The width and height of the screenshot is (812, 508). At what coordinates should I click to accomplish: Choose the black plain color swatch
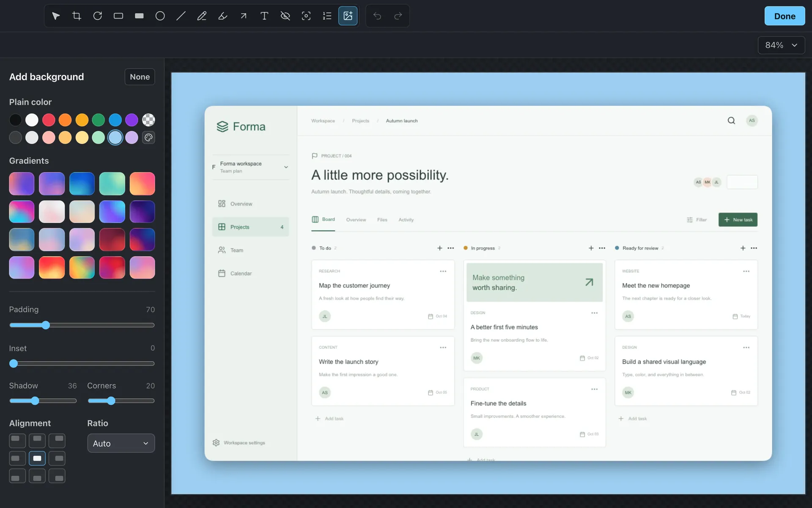tap(16, 120)
